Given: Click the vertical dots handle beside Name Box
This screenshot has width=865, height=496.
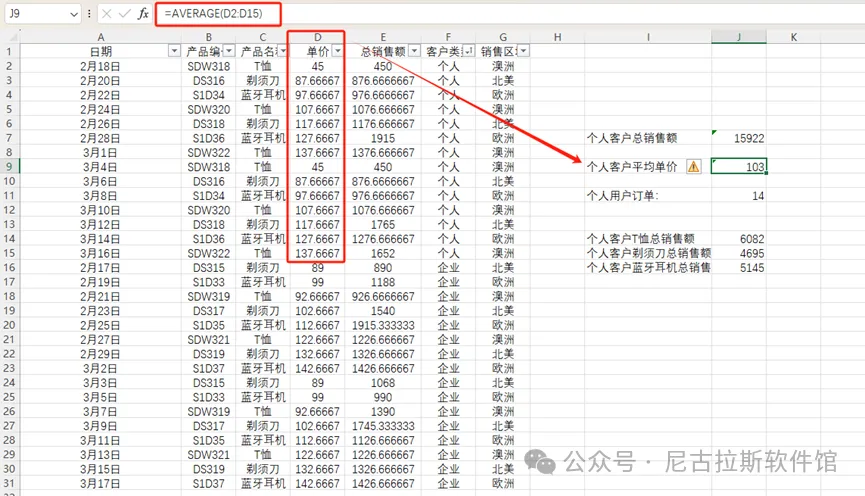Looking at the screenshot, I should click(x=89, y=14).
